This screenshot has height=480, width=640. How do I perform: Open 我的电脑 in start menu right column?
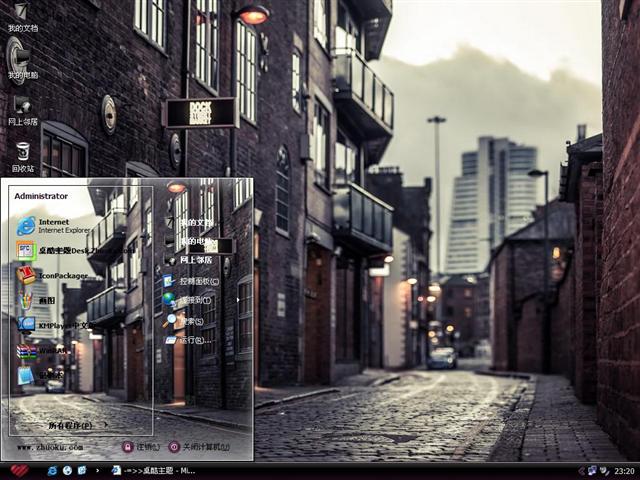189,241
